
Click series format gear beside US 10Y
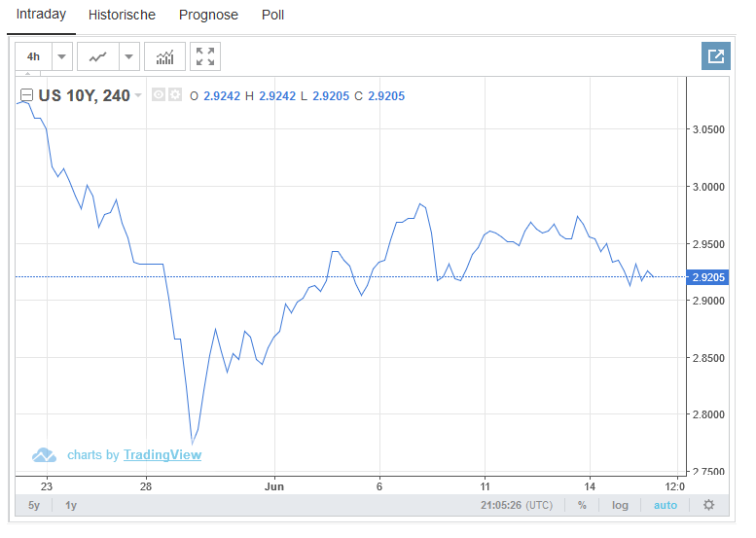pos(175,95)
